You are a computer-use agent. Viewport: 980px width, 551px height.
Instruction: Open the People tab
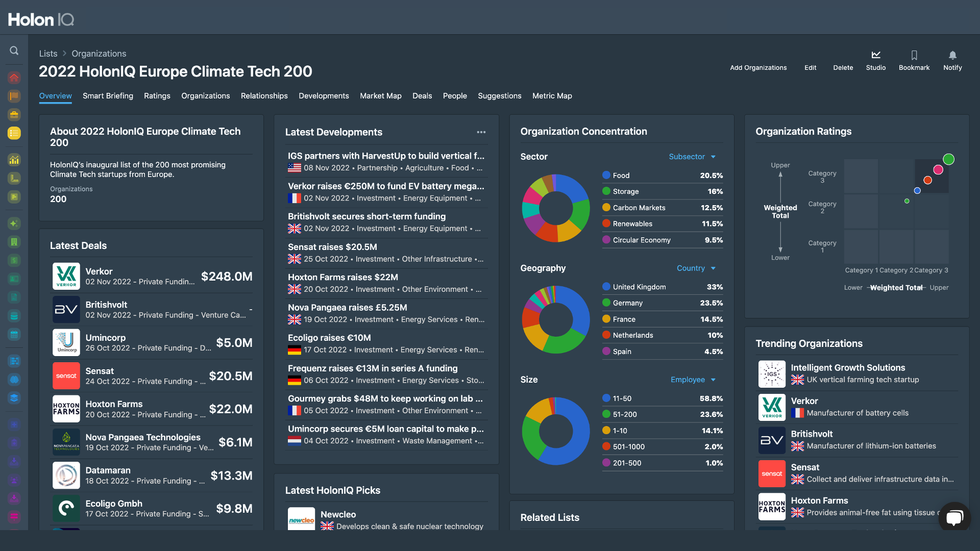(x=455, y=96)
